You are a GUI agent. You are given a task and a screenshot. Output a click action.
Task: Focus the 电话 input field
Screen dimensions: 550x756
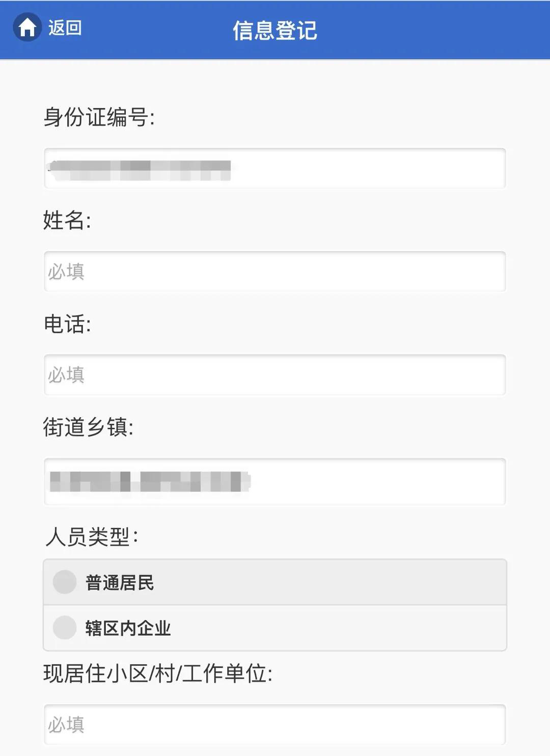click(275, 375)
